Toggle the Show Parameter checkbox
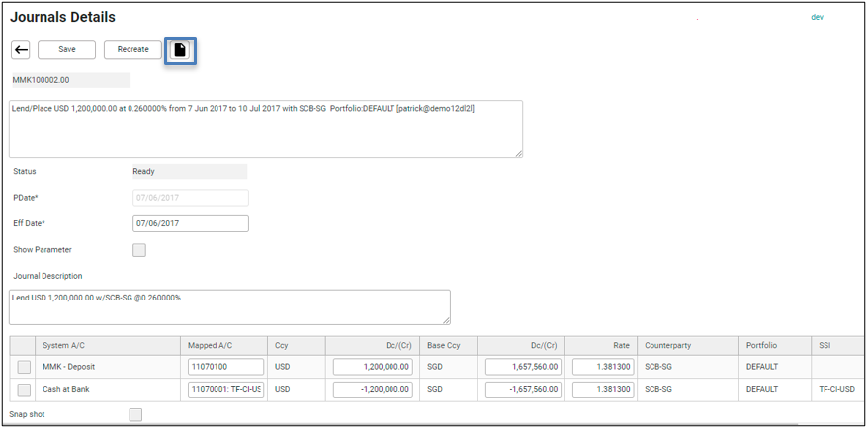 139,250
